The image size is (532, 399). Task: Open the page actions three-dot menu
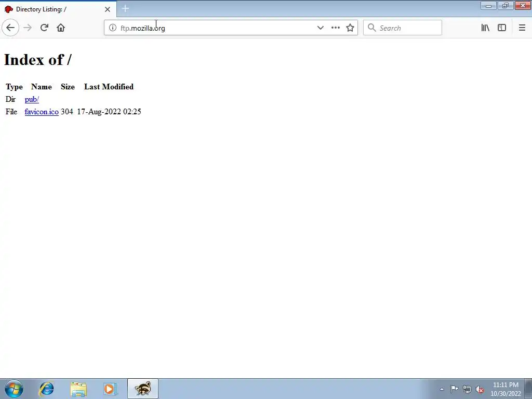335,28
